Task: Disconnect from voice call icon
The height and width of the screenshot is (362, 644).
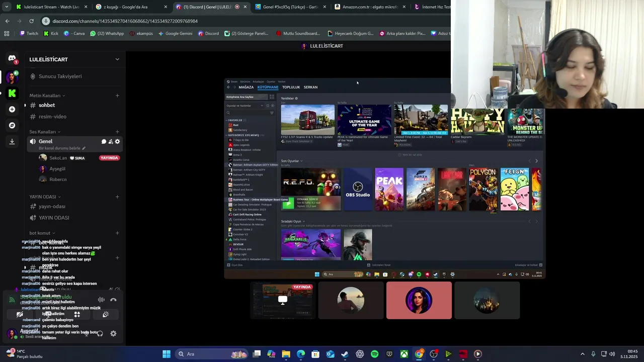Action: click(113, 300)
